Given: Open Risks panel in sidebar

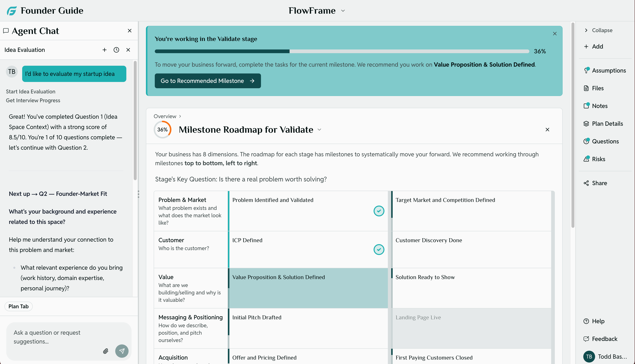Looking at the screenshot, I should (598, 159).
